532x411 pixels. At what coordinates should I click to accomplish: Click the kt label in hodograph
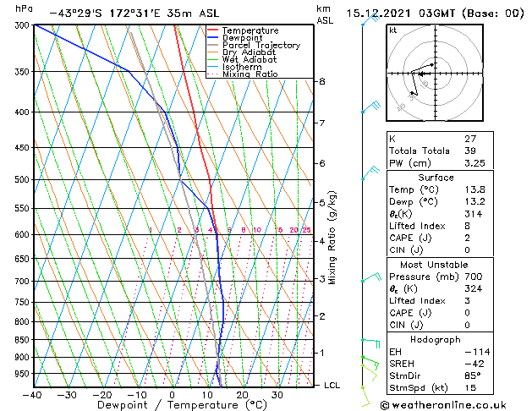click(393, 30)
